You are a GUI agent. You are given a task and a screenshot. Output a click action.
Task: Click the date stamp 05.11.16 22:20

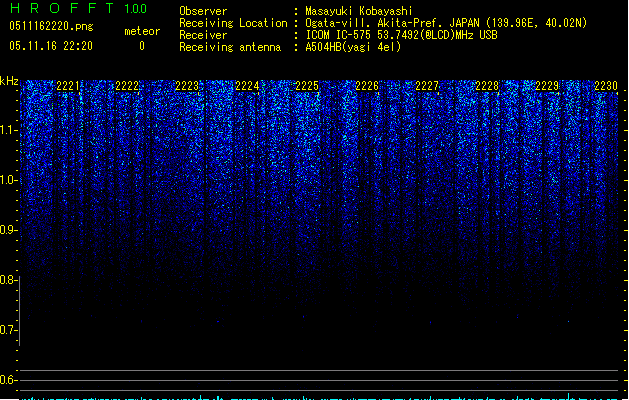tap(51, 46)
